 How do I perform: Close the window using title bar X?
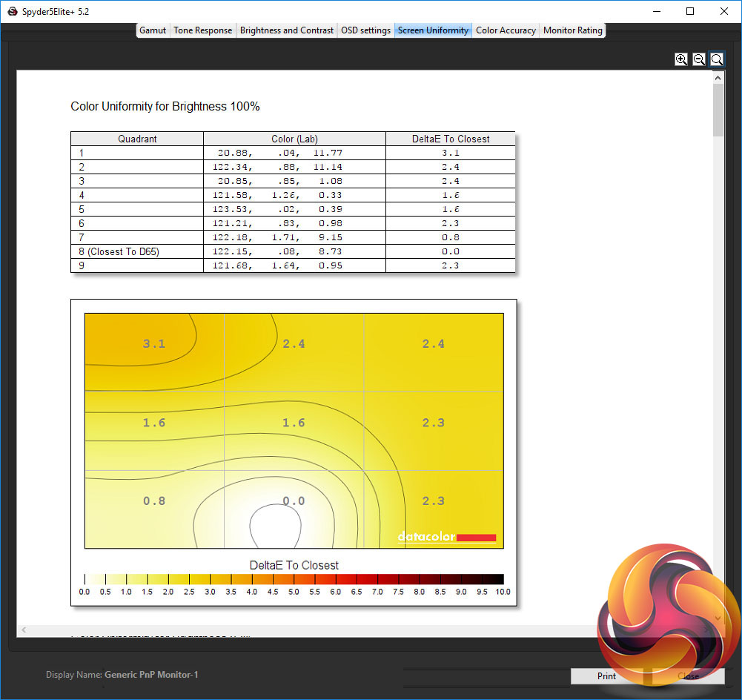[724, 11]
